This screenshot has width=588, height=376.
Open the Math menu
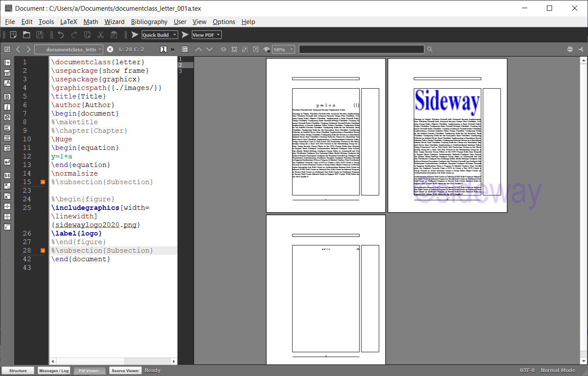click(x=90, y=22)
